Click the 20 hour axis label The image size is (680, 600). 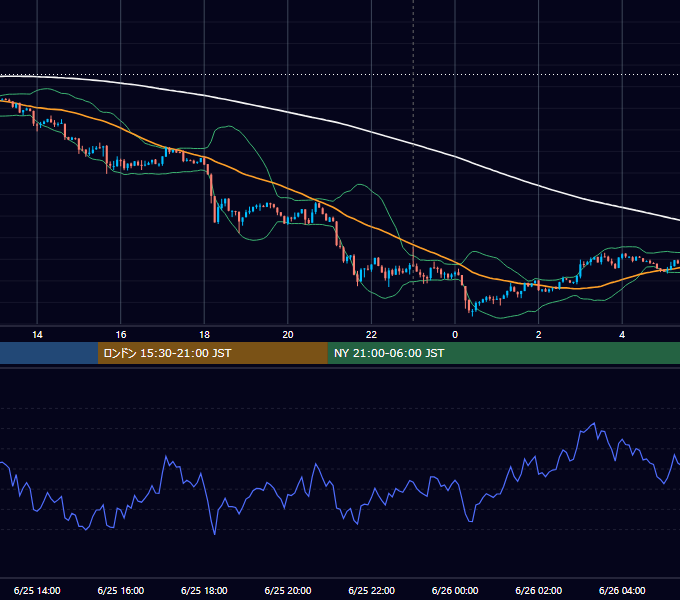coord(288,335)
